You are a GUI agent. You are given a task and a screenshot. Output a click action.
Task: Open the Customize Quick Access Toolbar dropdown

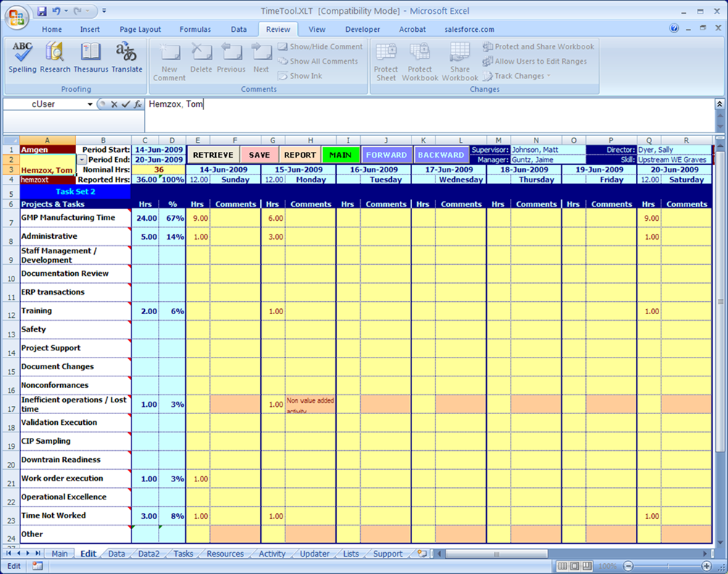pyautogui.click(x=104, y=11)
